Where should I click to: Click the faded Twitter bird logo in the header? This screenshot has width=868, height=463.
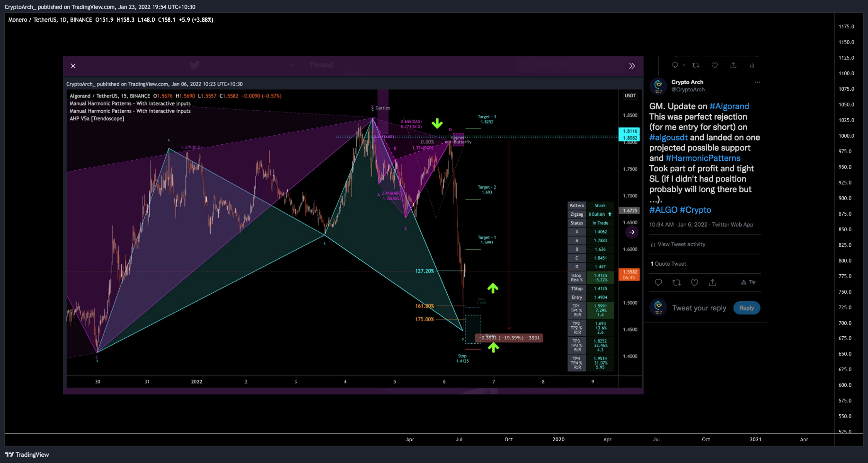click(195, 65)
